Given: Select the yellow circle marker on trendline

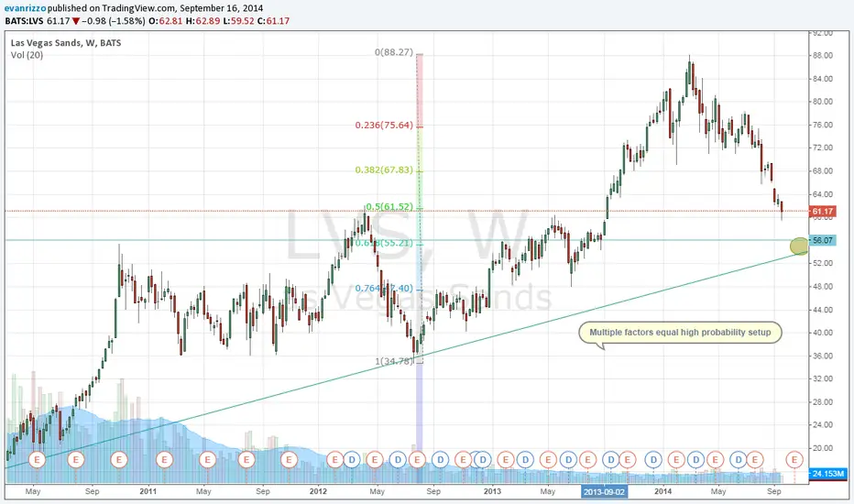Looking at the screenshot, I should pos(799,247).
